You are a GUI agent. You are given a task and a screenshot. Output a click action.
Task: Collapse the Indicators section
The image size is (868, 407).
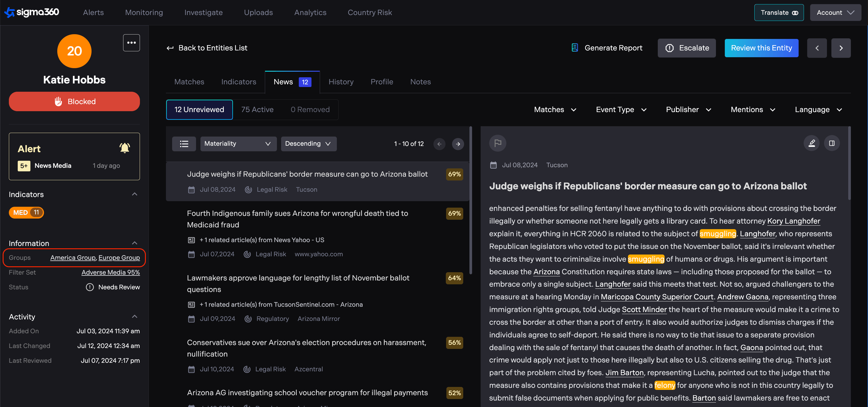pyautogui.click(x=134, y=194)
